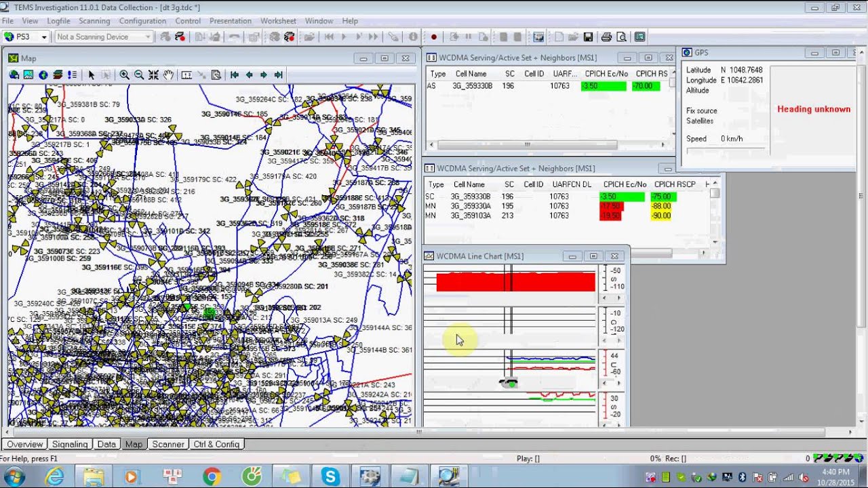Open Skype from the taskbar
This screenshot has height=488, width=868.
tap(330, 476)
